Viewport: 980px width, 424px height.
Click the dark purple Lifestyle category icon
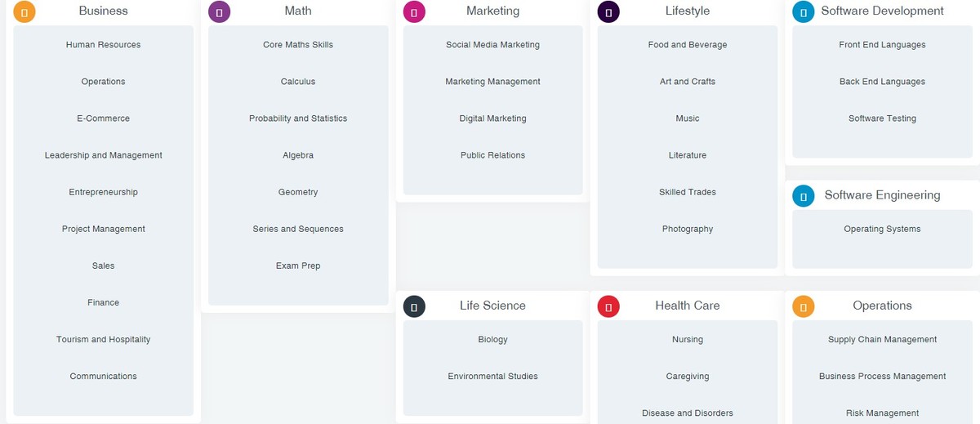click(x=608, y=11)
